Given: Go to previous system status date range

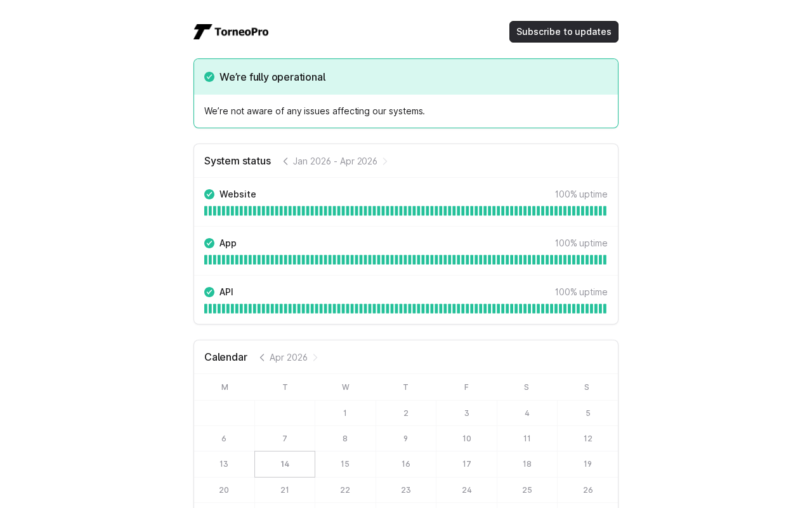Looking at the screenshot, I should tap(285, 161).
